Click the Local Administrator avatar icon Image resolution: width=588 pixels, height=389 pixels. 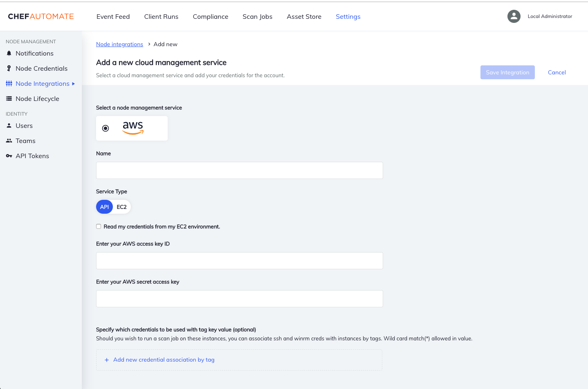514,16
